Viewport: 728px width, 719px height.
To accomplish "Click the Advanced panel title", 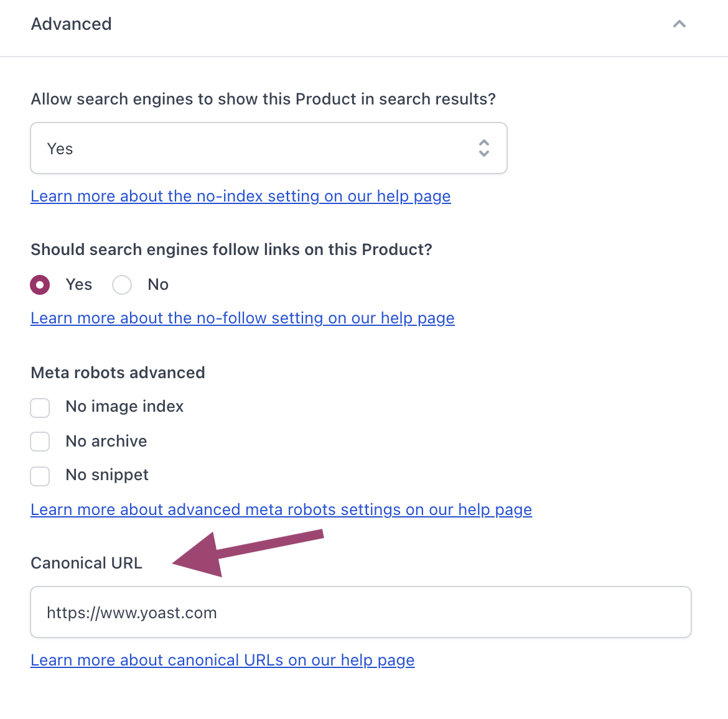I will click(71, 24).
